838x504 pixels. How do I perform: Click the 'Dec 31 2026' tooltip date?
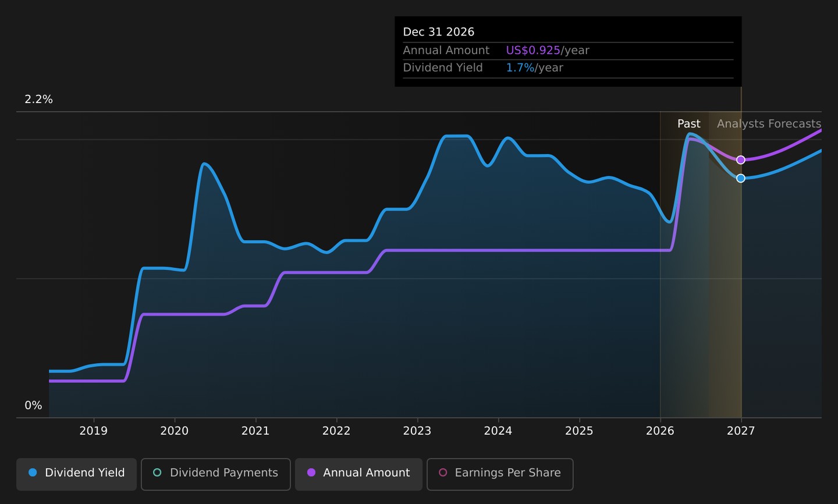pyautogui.click(x=439, y=32)
